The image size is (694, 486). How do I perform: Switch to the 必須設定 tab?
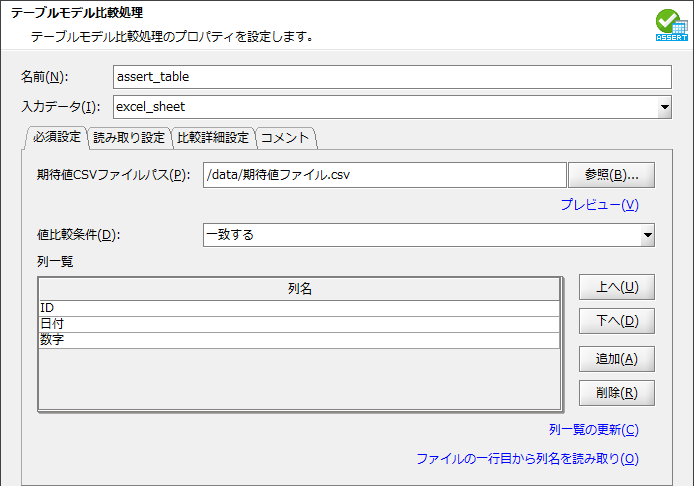(x=56, y=137)
